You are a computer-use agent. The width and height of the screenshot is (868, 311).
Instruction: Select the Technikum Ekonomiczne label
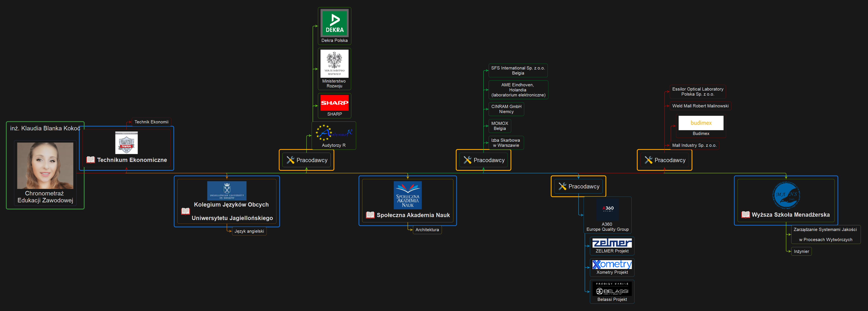click(x=132, y=160)
